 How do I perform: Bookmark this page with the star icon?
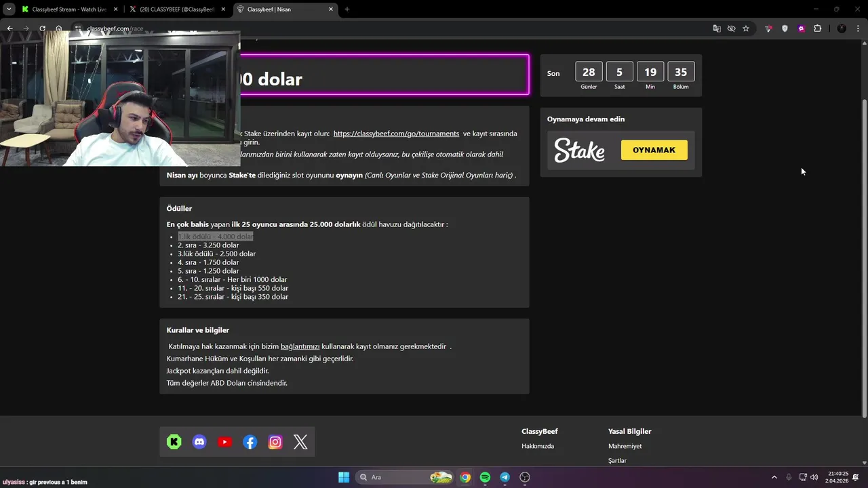point(746,28)
